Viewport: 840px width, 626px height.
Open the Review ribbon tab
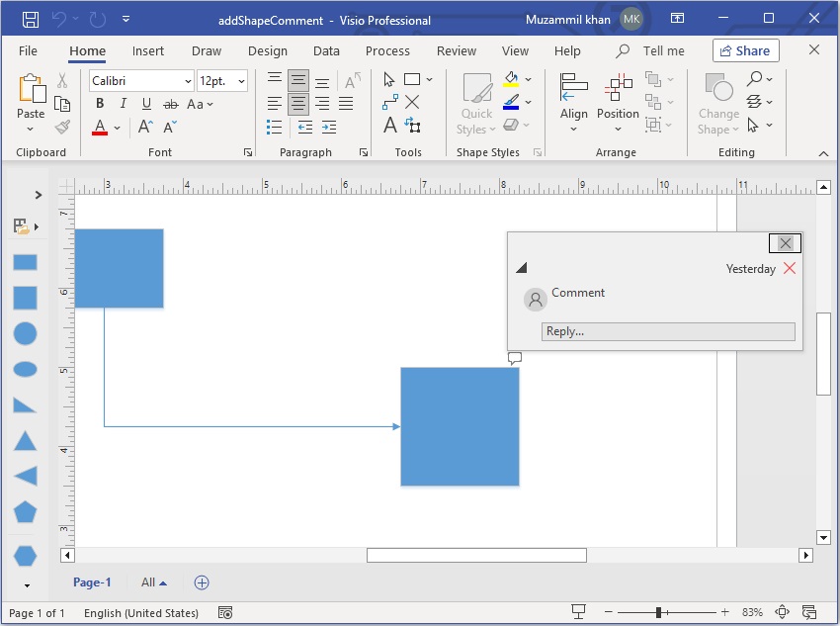(x=456, y=50)
